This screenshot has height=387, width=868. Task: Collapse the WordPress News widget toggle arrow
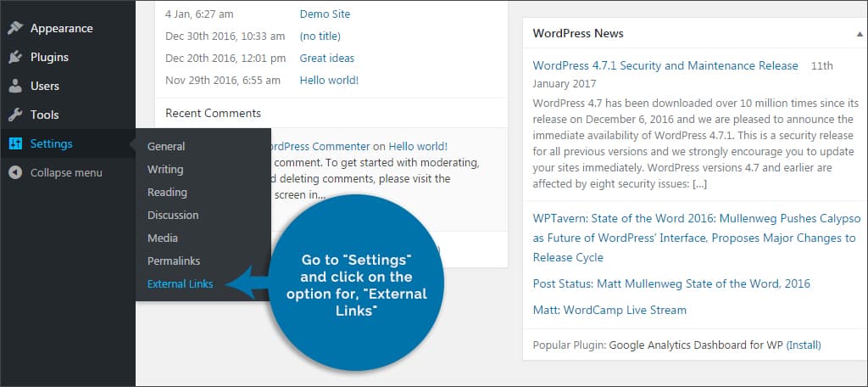[859, 34]
